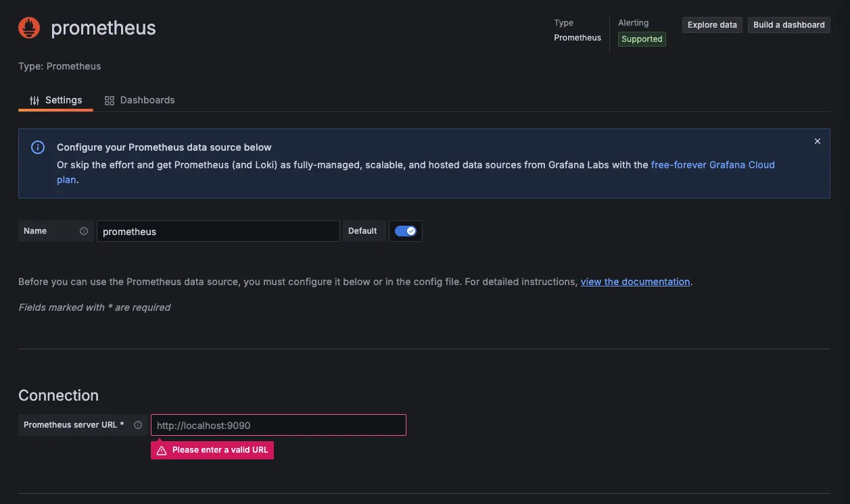The image size is (850, 504).
Task: Click the info icon beside Prometheus server URL
Action: (x=138, y=425)
